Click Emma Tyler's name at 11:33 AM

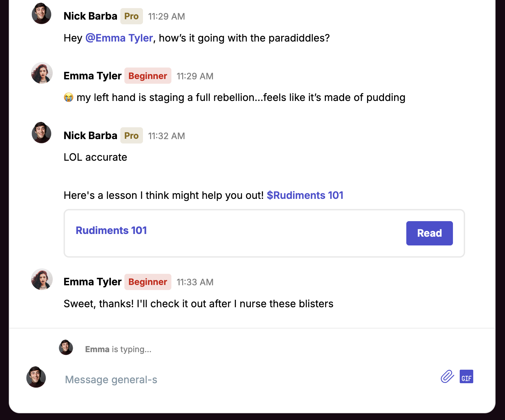point(92,282)
